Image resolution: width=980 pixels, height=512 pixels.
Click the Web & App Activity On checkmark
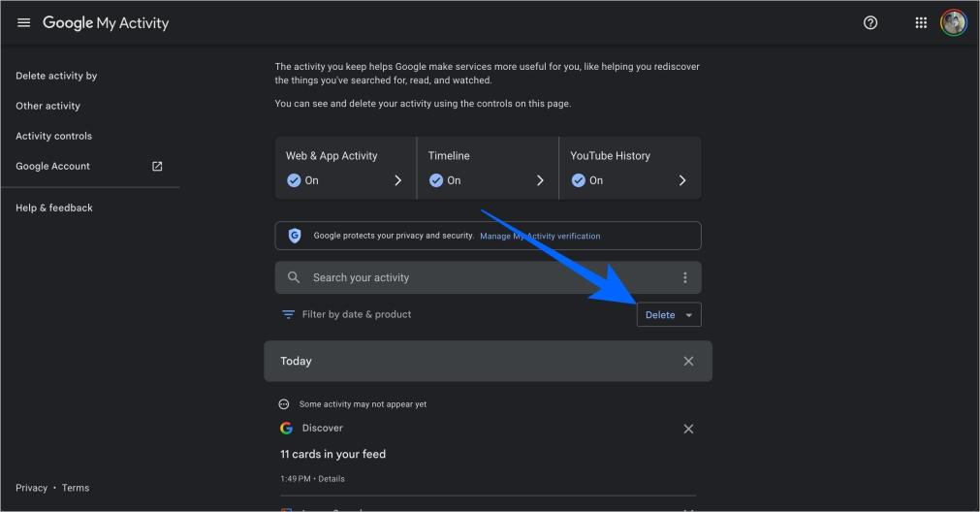(294, 180)
